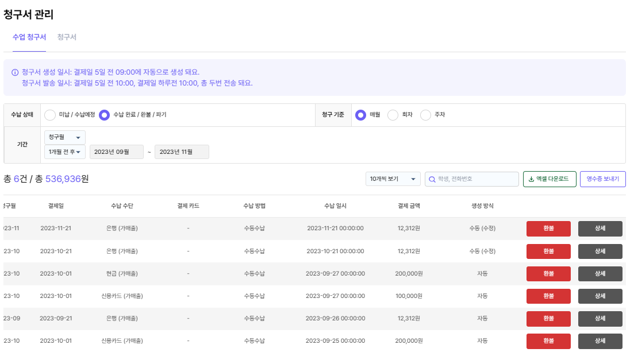Click the 2023년 11월 end date field

182,152
